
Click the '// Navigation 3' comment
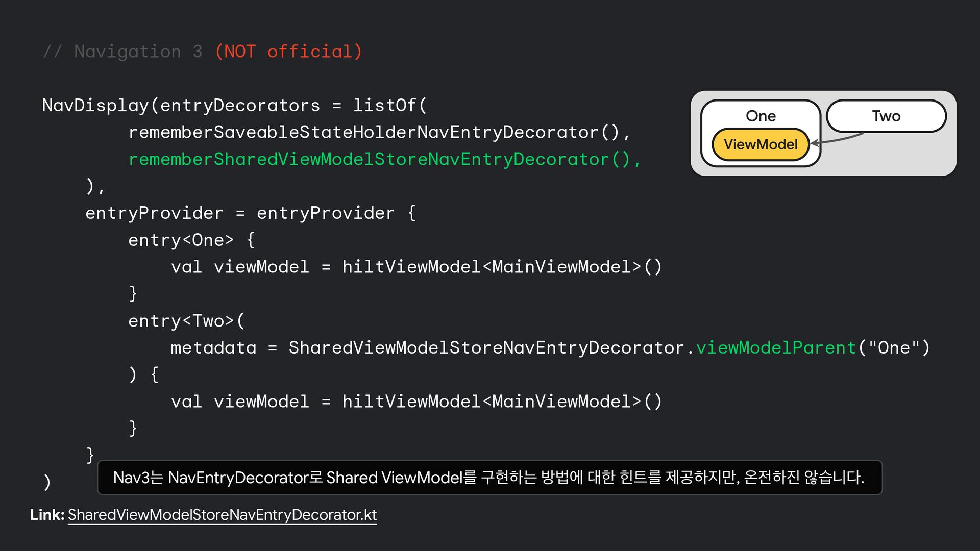122,52
